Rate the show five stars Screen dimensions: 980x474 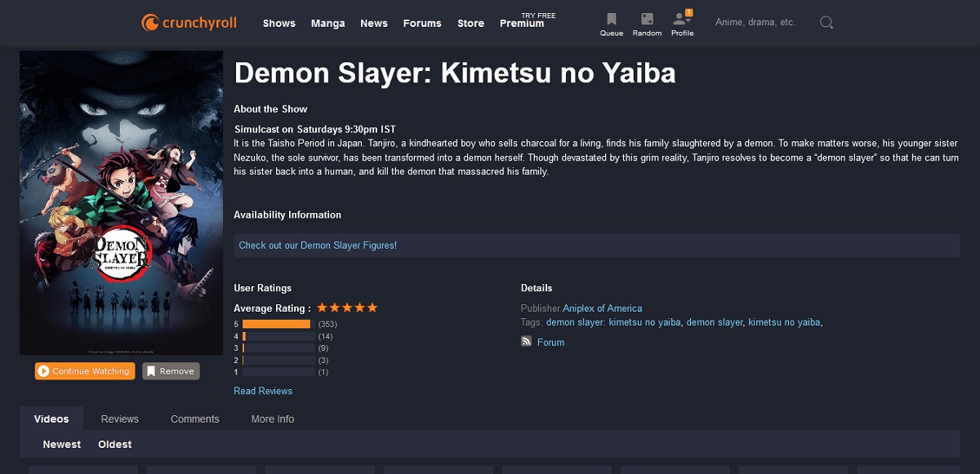pyautogui.click(x=374, y=308)
